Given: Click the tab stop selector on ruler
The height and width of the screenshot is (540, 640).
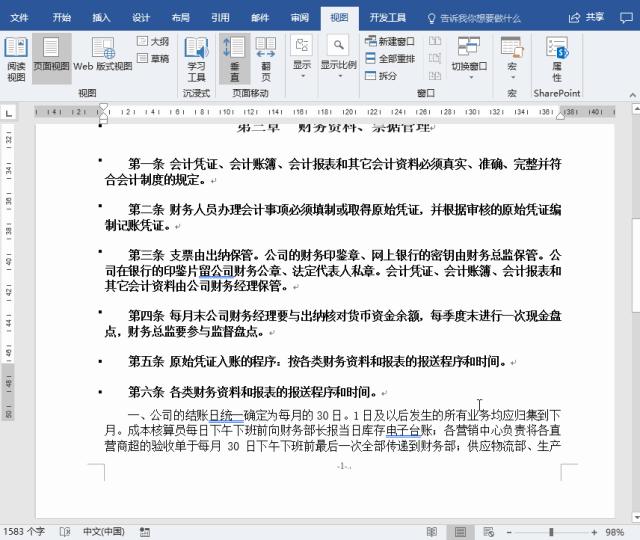Looking at the screenshot, I should click(9, 112).
